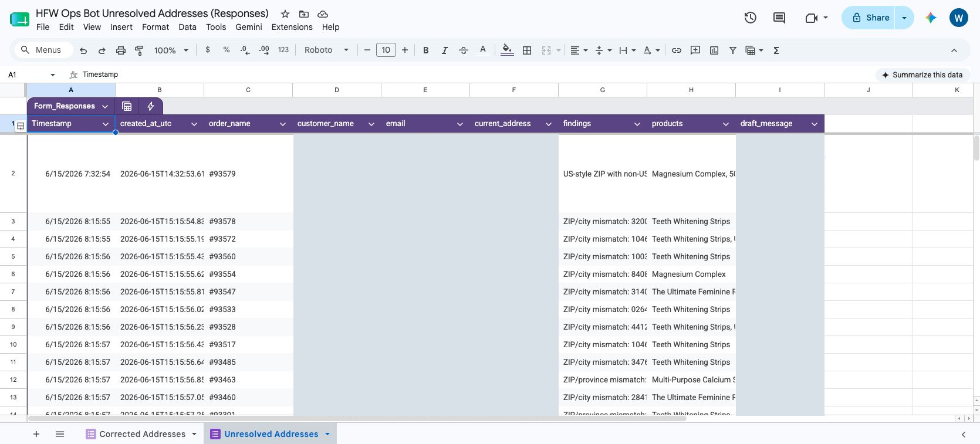Open more number formats (123)
Screen dimensions: 980x444
[x=283, y=50]
